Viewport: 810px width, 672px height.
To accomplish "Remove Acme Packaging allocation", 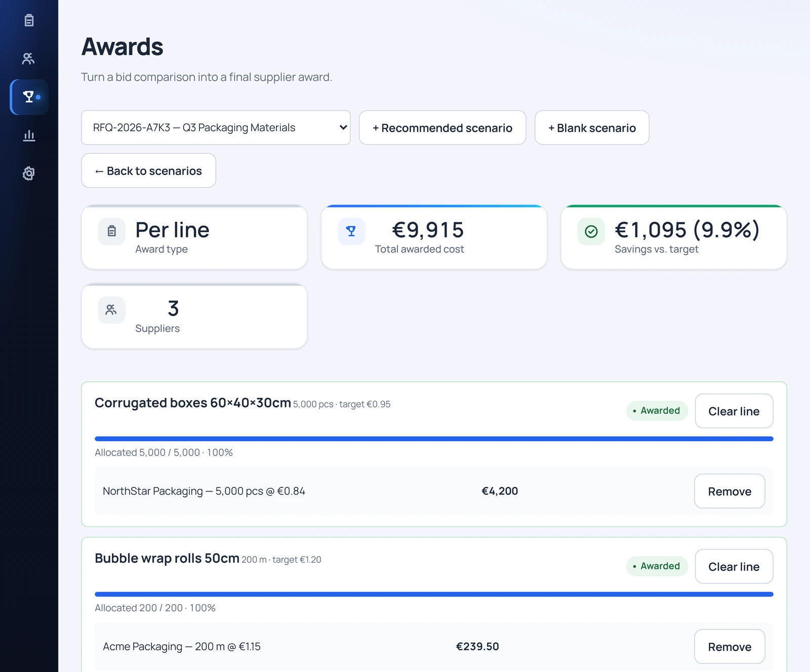I will tap(730, 646).
